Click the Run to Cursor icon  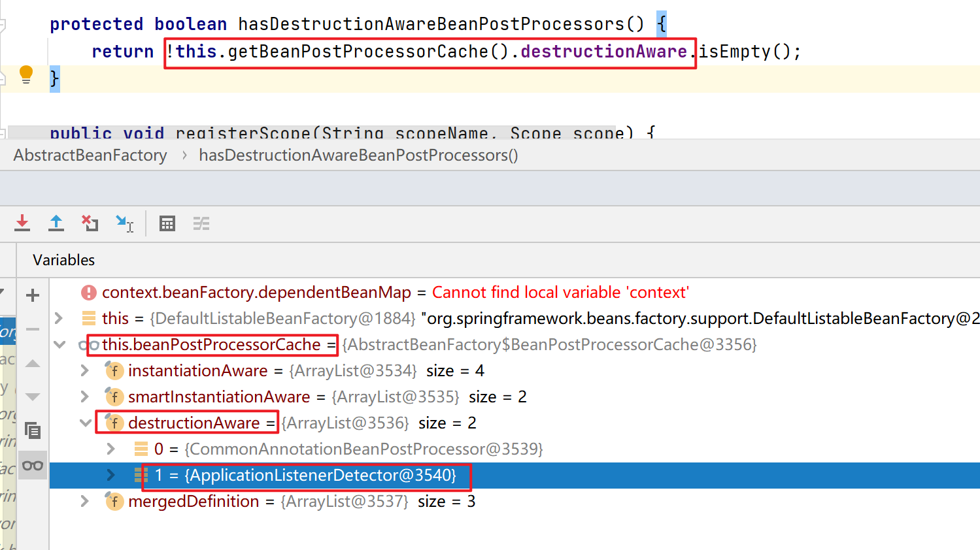click(123, 223)
